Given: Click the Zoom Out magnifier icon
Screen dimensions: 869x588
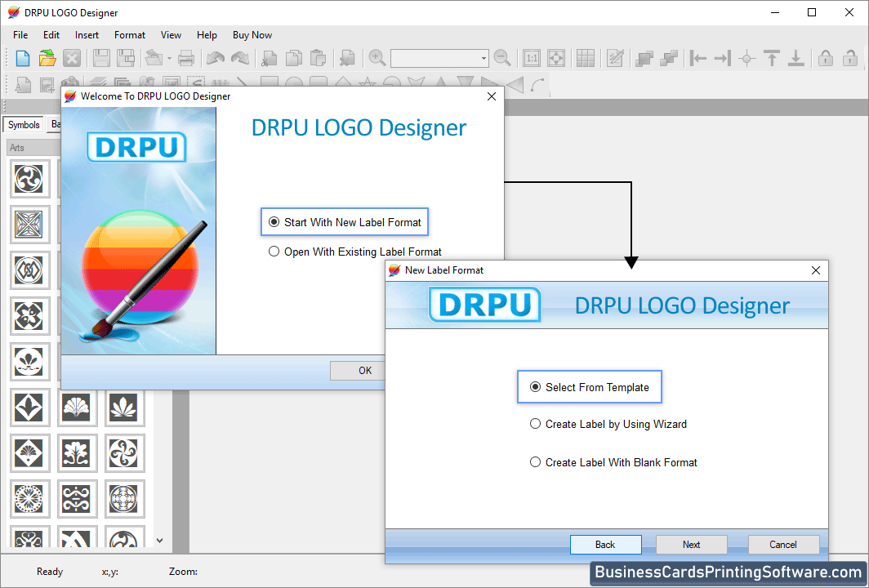Looking at the screenshot, I should click(502, 58).
